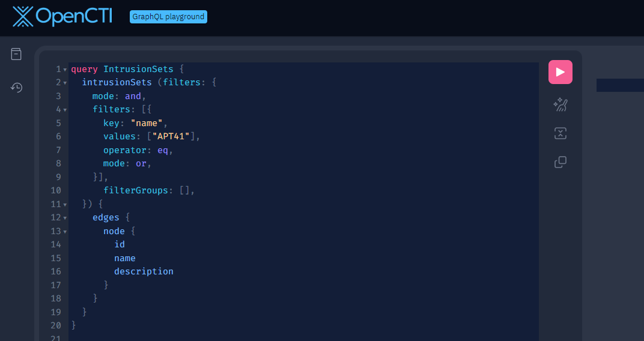Open the documentation explorer icon

[16, 54]
